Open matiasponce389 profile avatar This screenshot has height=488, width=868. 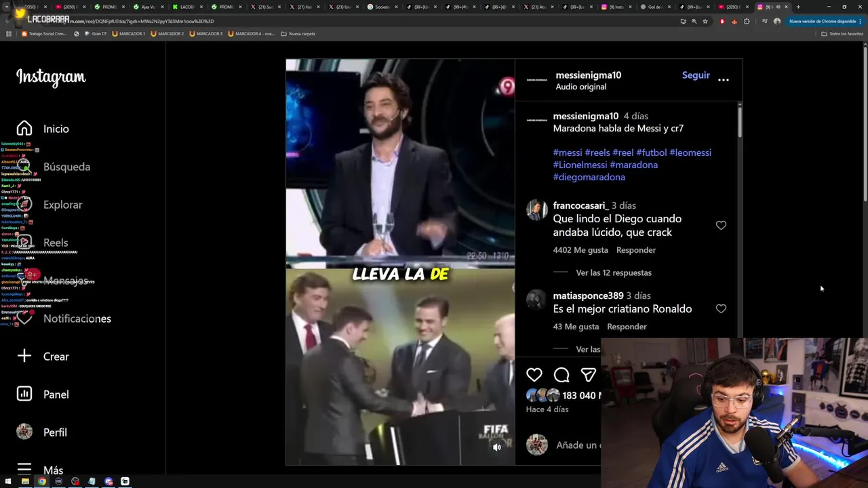pyautogui.click(x=536, y=300)
